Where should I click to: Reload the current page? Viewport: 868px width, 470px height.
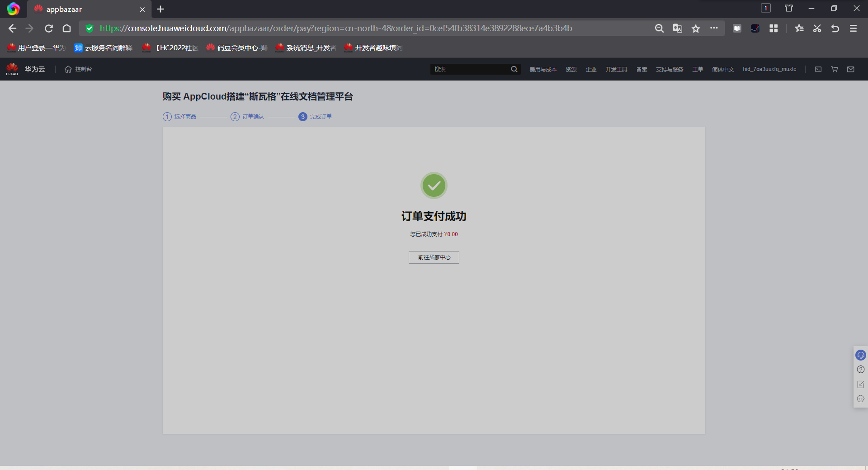click(49, 28)
